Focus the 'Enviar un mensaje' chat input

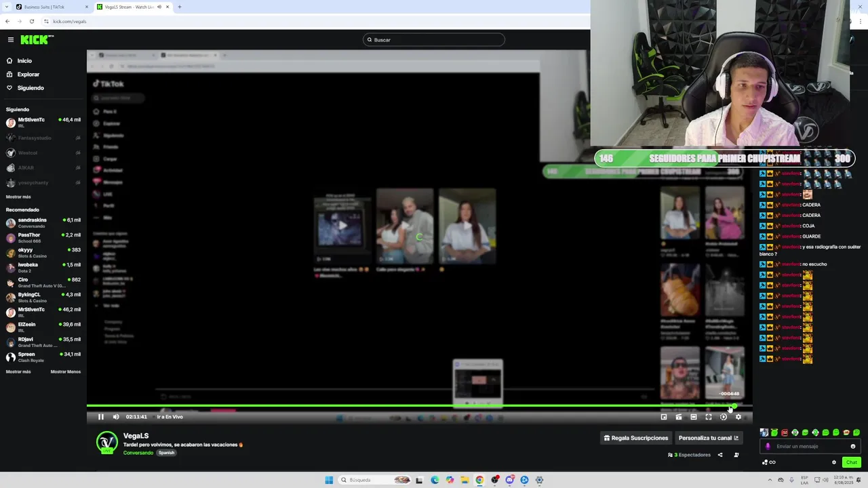[x=810, y=447]
